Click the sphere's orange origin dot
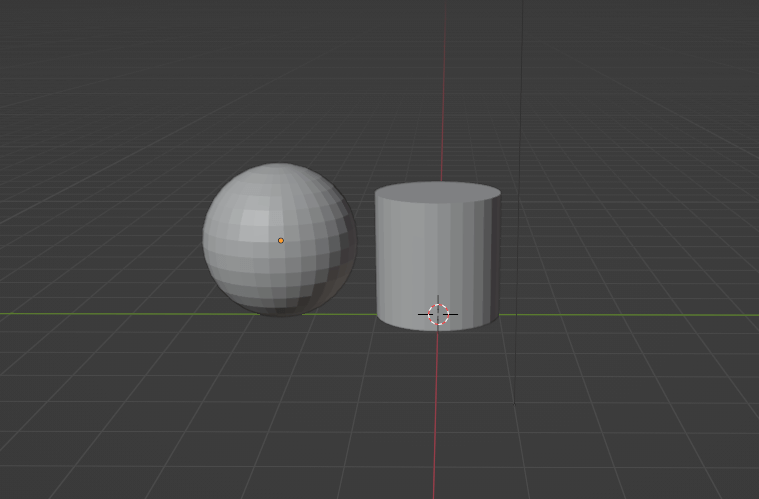Screen dimensions: 759x499 pos(281,240)
